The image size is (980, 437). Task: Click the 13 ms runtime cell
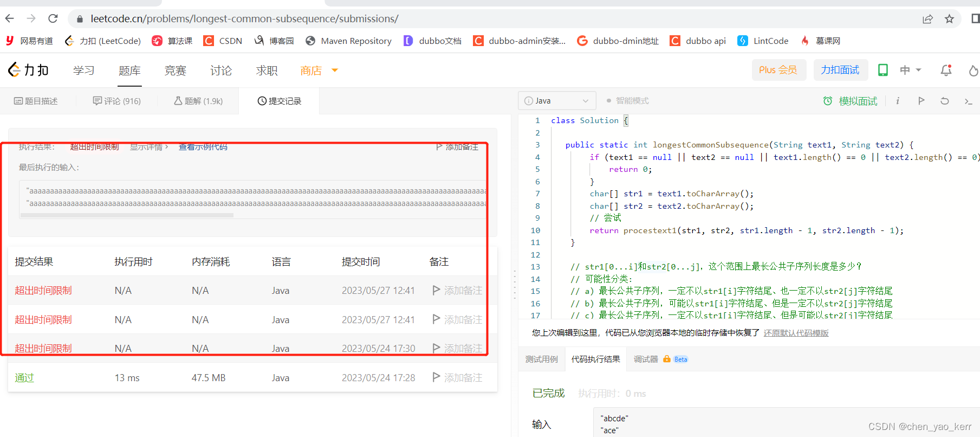pos(127,378)
